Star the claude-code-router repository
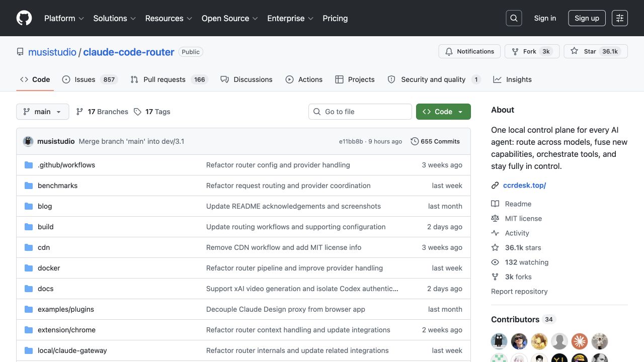The height and width of the screenshot is (362, 644). point(596,51)
